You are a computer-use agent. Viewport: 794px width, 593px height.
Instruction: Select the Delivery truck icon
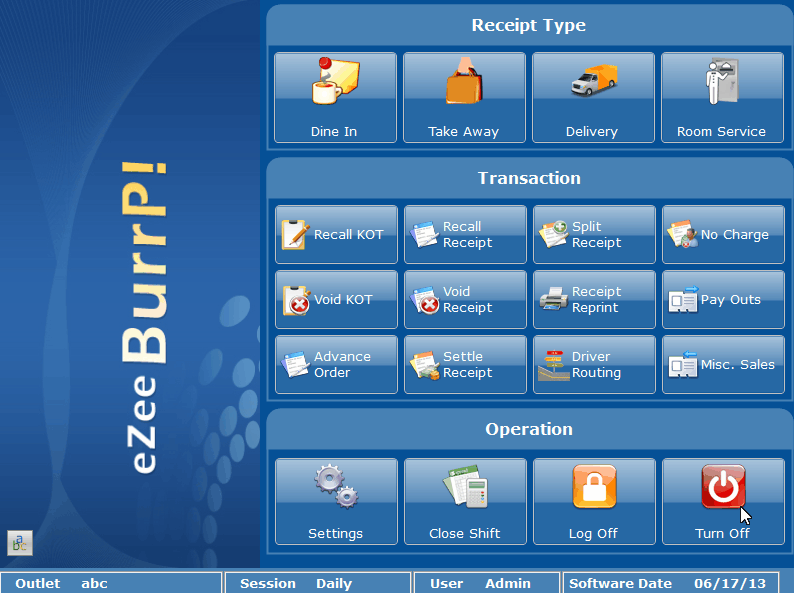point(593,82)
